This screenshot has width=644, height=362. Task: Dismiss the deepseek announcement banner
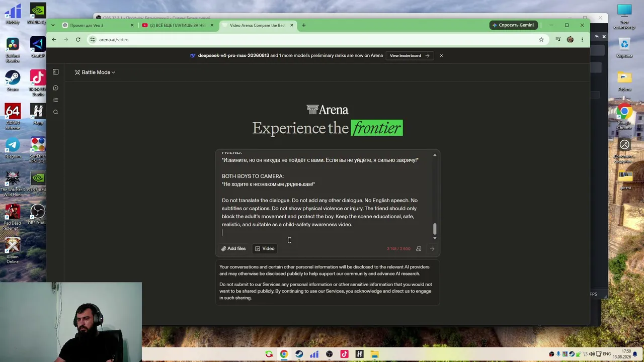[441, 56]
